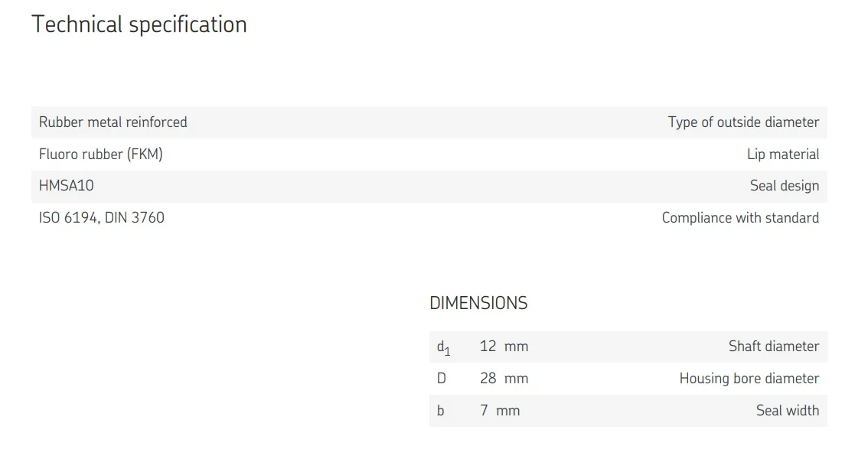
Task: Click the Lip material label
Action: (782, 155)
